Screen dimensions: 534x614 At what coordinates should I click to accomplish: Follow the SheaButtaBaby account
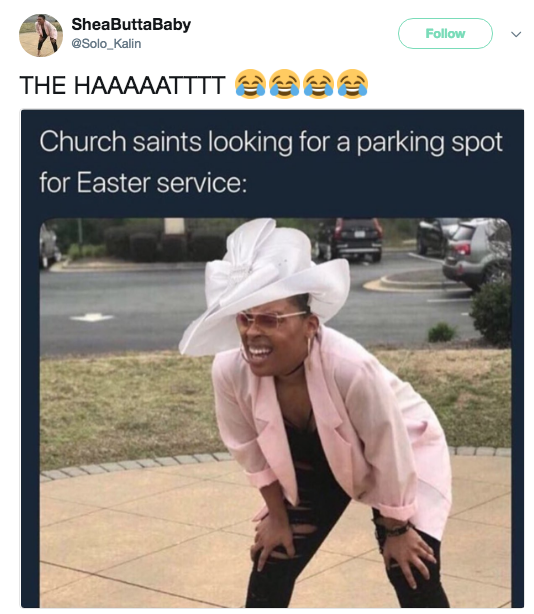pyautogui.click(x=445, y=33)
